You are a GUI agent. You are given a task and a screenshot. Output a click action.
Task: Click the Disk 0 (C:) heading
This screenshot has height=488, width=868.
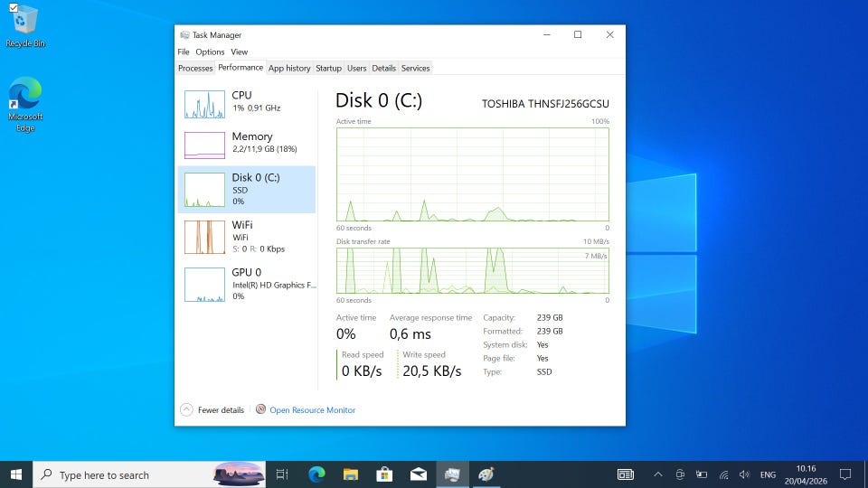[379, 100]
